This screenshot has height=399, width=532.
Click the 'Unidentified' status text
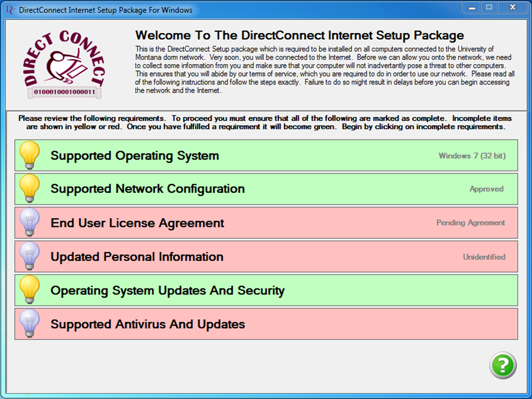coord(484,257)
